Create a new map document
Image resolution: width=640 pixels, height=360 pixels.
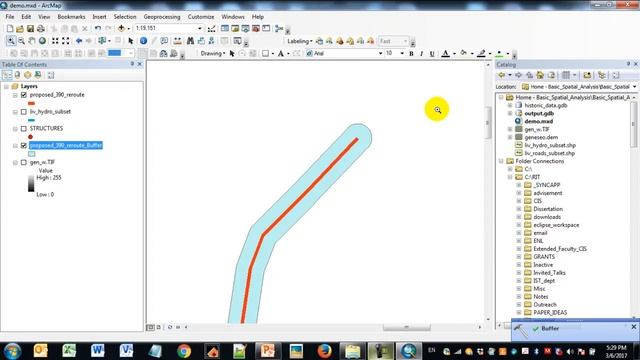point(10,29)
